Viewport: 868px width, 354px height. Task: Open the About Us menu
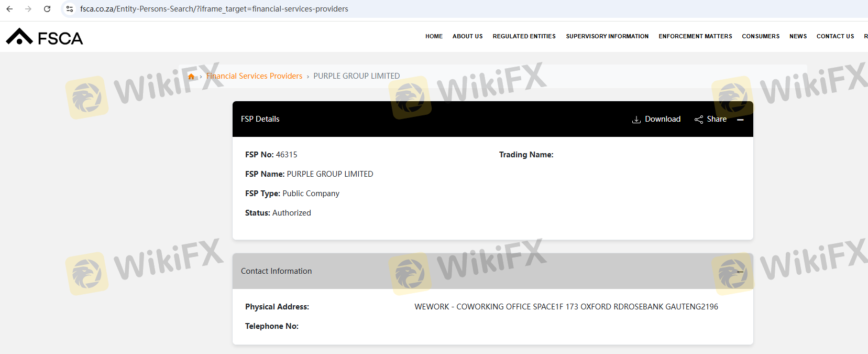point(467,36)
